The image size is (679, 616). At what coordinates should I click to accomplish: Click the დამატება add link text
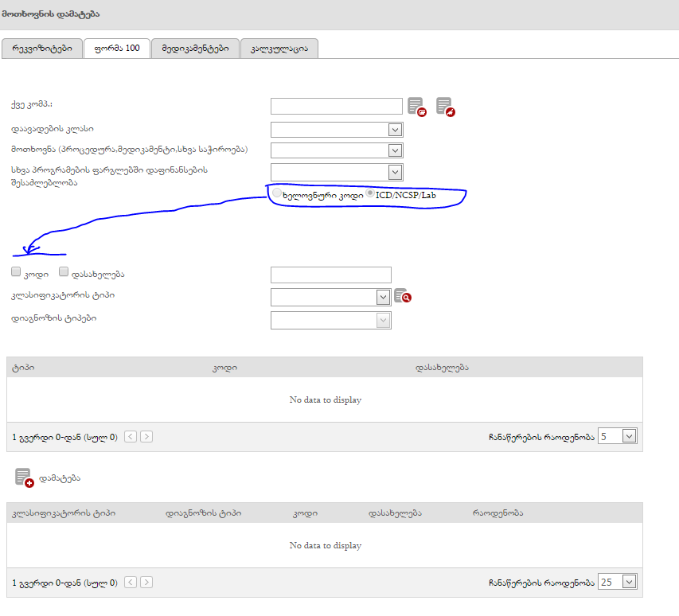pyautogui.click(x=60, y=478)
